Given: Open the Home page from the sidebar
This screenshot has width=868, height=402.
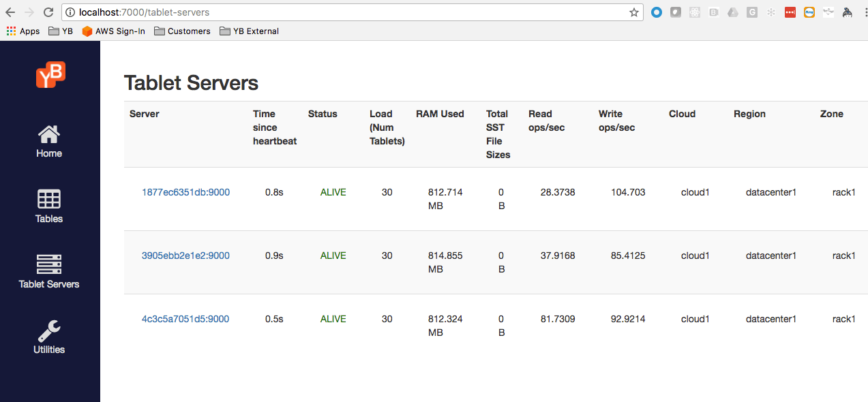Looking at the screenshot, I should (x=48, y=141).
